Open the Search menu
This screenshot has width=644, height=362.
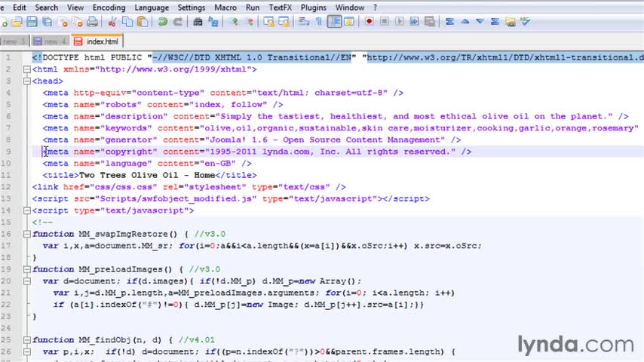47,8
